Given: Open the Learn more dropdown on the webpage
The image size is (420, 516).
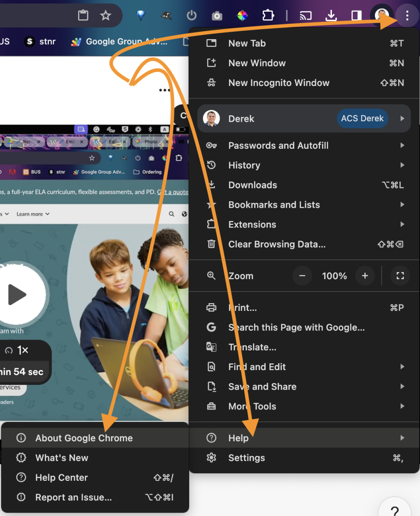Looking at the screenshot, I should [x=33, y=214].
